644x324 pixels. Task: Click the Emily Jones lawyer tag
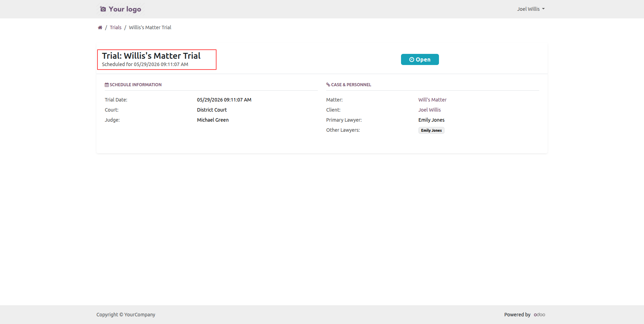click(x=431, y=130)
